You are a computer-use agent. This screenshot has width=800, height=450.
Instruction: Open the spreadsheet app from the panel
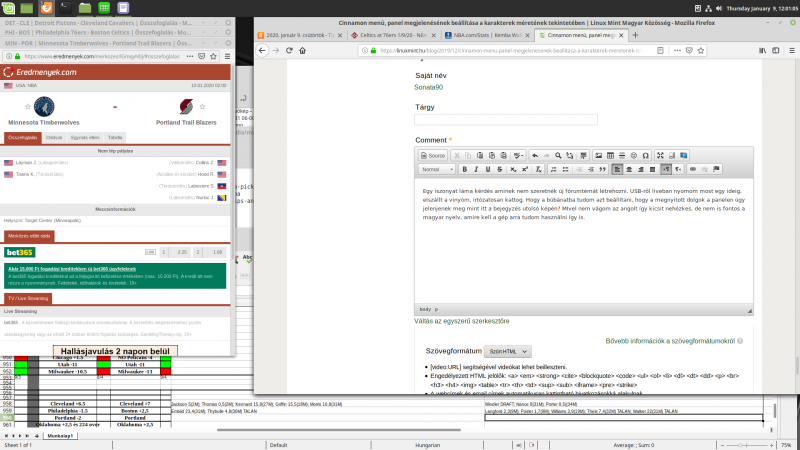click(x=104, y=8)
